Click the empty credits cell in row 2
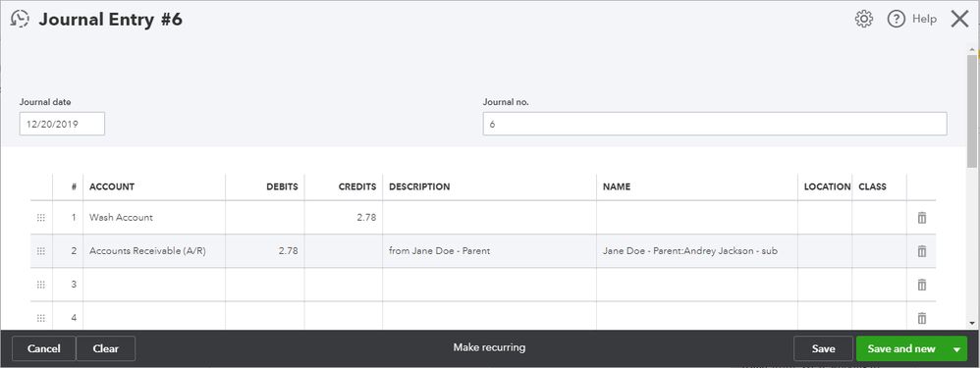Image resolution: width=980 pixels, height=368 pixels. tap(344, 251)
